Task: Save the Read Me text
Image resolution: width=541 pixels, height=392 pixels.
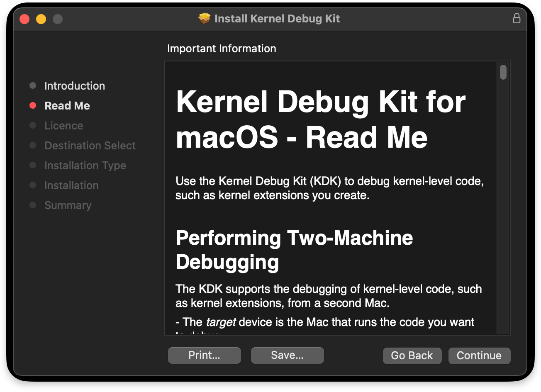Action: 288,355
